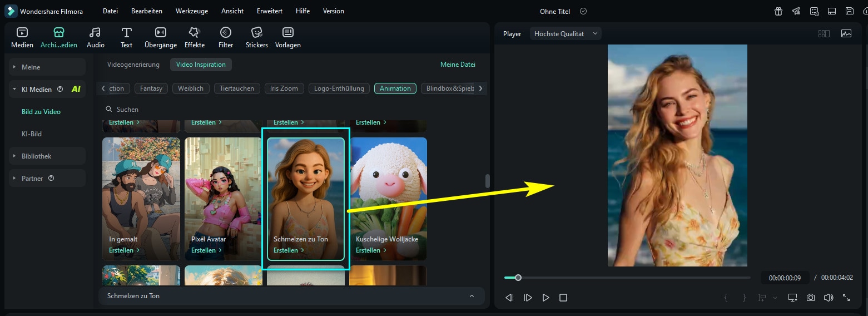
Task: Select the Fantasy category tag
Action: [151, 88]
